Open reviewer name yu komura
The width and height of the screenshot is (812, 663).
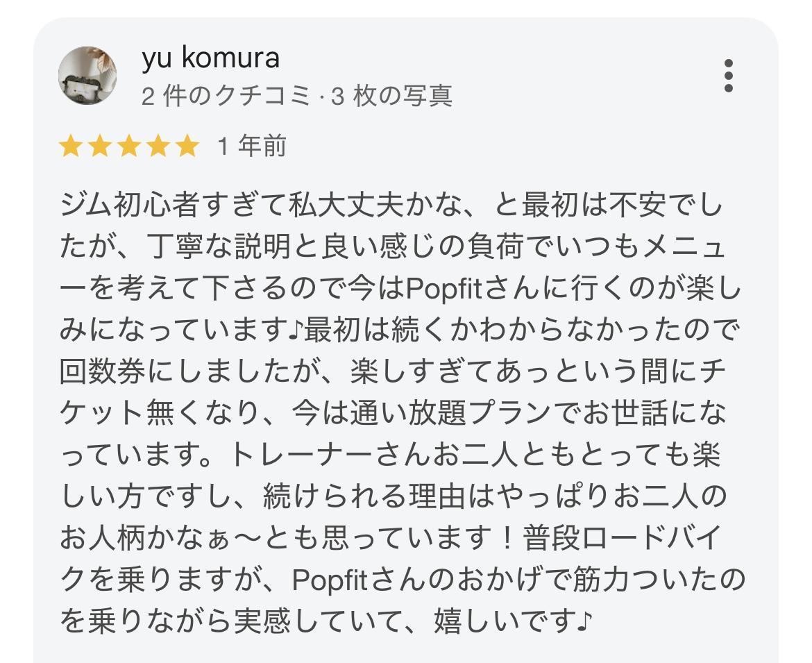click(x=211, y=58)
